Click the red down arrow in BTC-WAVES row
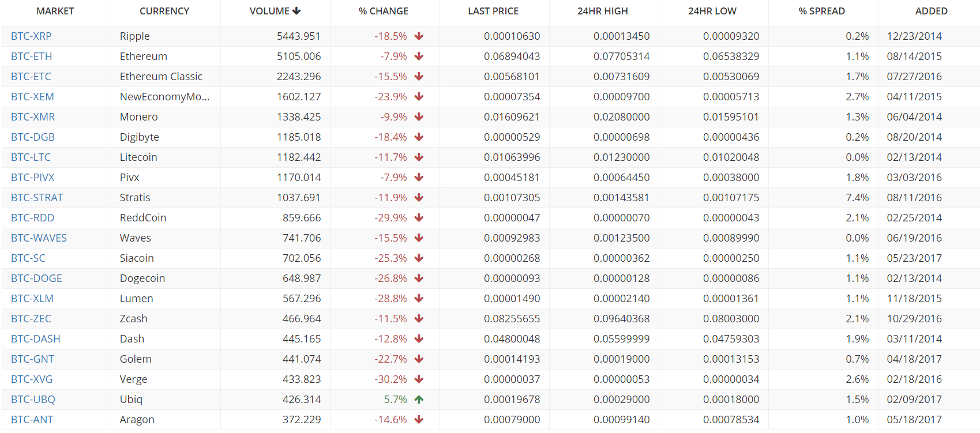This screenshot has height=433, width=980. pyautogui.click(x=419, y=238)
